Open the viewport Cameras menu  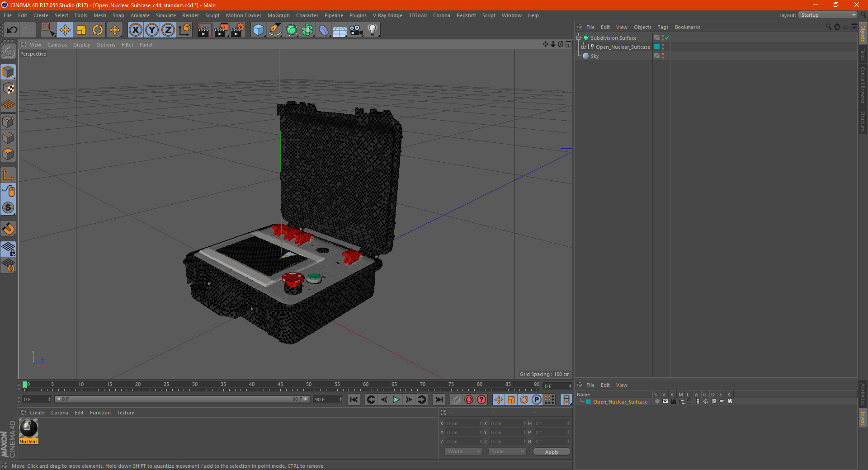(x=57, y=45)
